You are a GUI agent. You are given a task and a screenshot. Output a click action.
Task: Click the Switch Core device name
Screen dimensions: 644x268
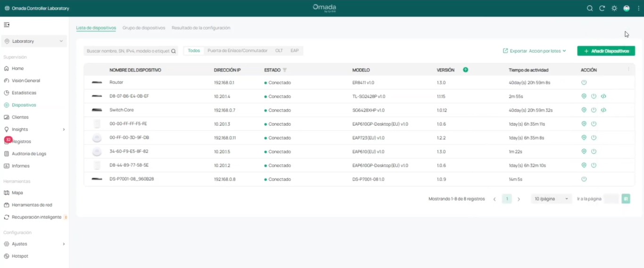coord(122,110)
